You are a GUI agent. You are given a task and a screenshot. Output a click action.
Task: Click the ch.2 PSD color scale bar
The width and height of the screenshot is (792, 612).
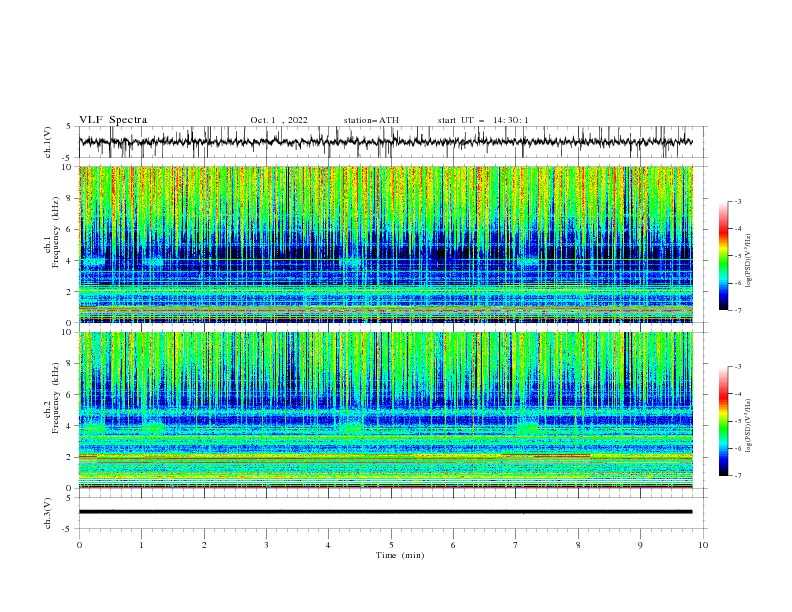(x=724, y=421)
